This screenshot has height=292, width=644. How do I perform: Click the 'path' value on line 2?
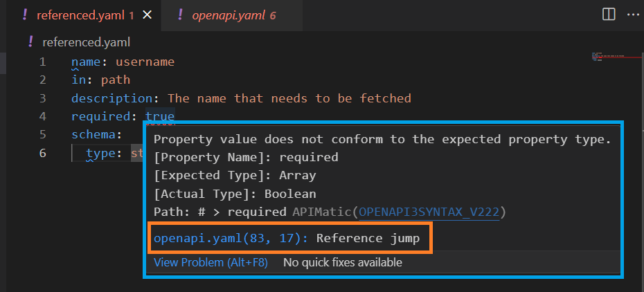[116, 80]
